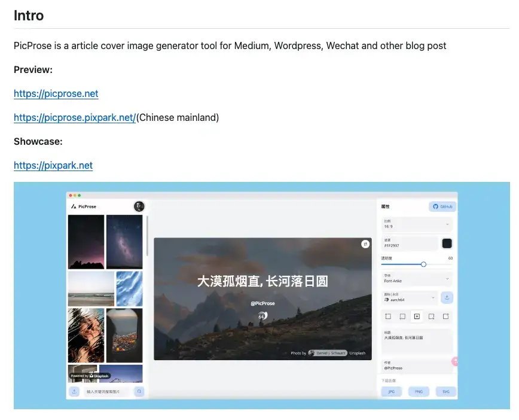Viewport: 519px width, 420px height.
Task: Click the transparency value 60
Action: (450, 258)
